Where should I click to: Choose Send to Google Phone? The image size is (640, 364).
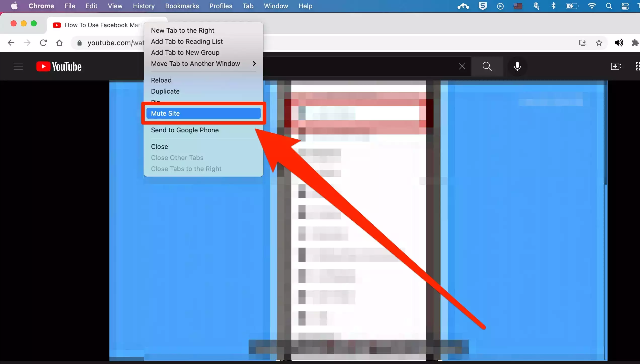click(x=203, y=130)
